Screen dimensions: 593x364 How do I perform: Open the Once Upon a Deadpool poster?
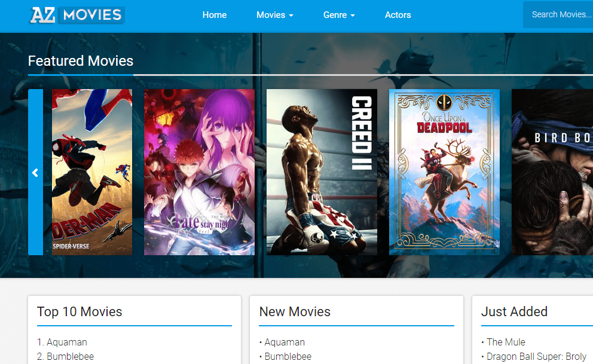point(444,172)
